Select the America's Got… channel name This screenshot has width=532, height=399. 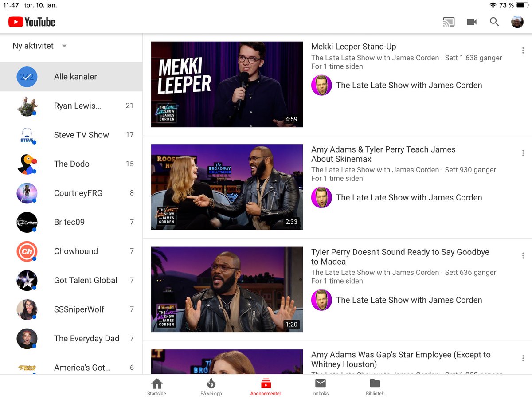tap(82, 368)
